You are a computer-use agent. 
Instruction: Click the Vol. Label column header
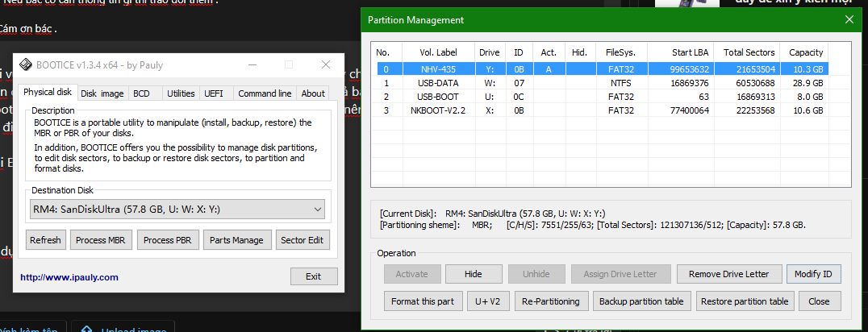point(438,52)
